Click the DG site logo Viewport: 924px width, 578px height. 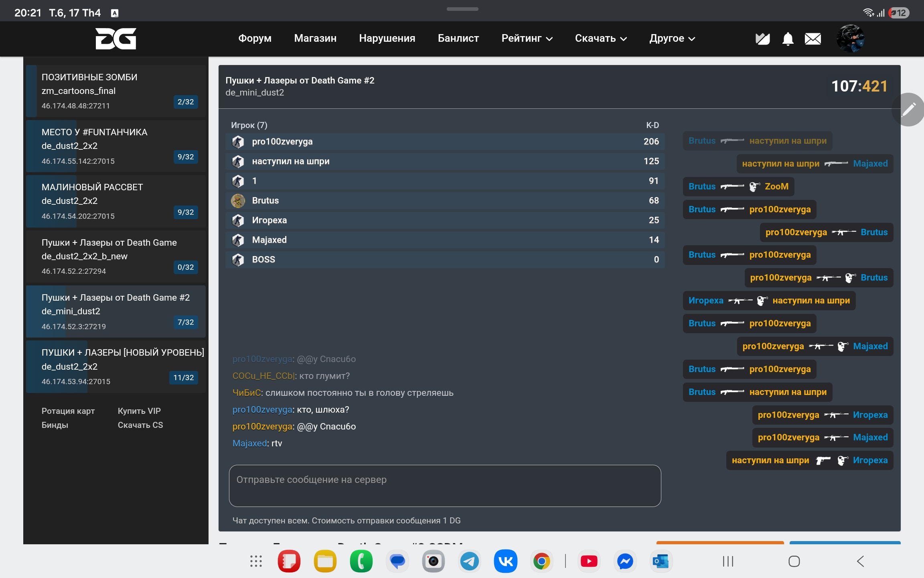pos(115,39)
